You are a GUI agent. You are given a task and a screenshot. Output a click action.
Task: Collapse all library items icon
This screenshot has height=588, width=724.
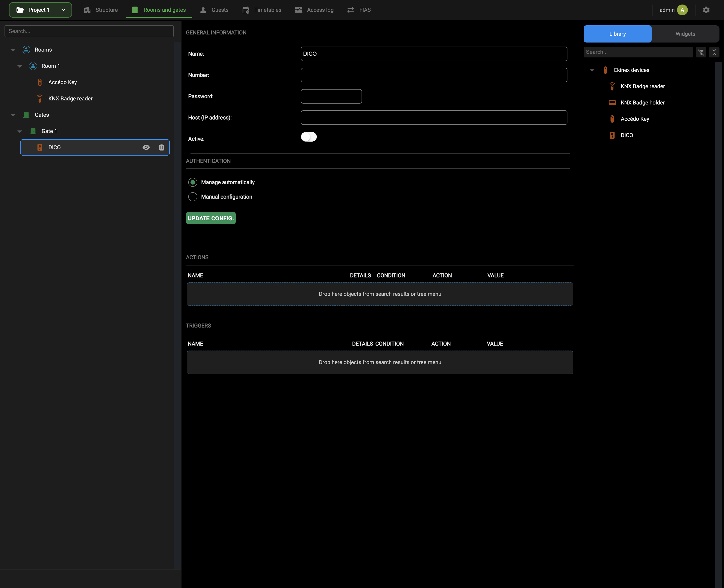coord(714,52)
